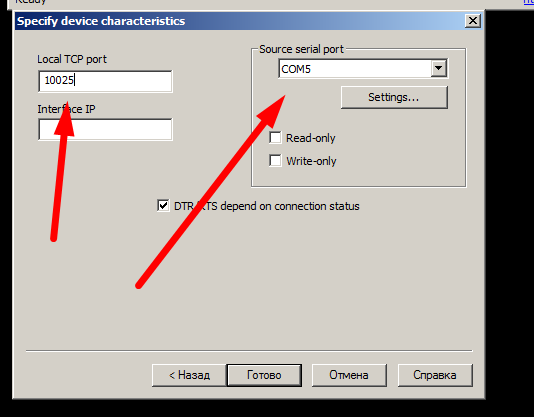Tick the Write-only checkbox

pos(275,160)
